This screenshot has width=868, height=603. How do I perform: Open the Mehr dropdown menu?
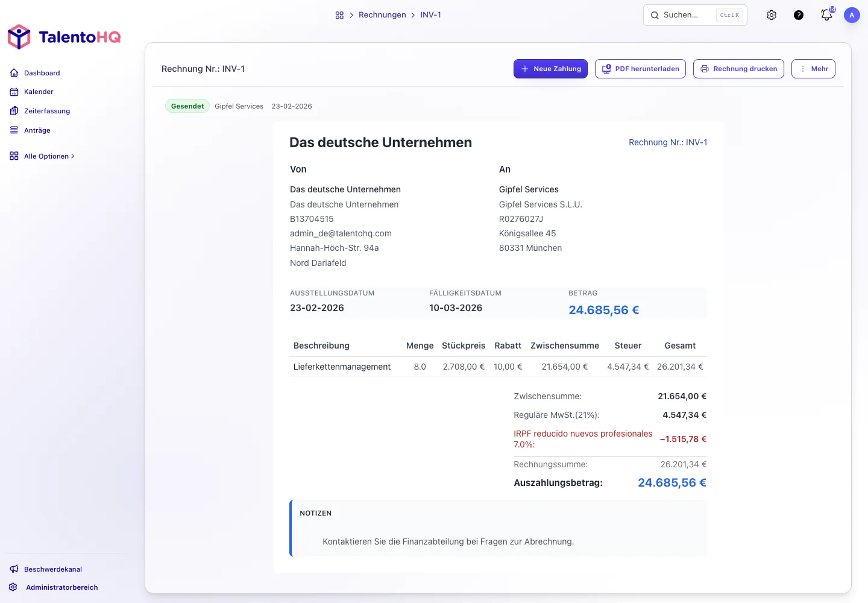(x=813, y=69)
